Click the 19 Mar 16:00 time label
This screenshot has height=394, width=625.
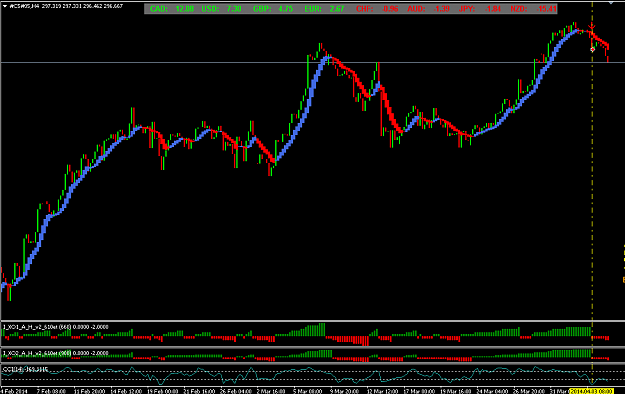pyautogui.click(x=456, y=391)
